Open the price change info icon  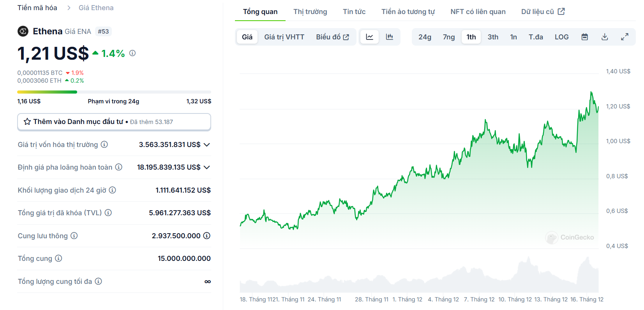coord(132,53)
